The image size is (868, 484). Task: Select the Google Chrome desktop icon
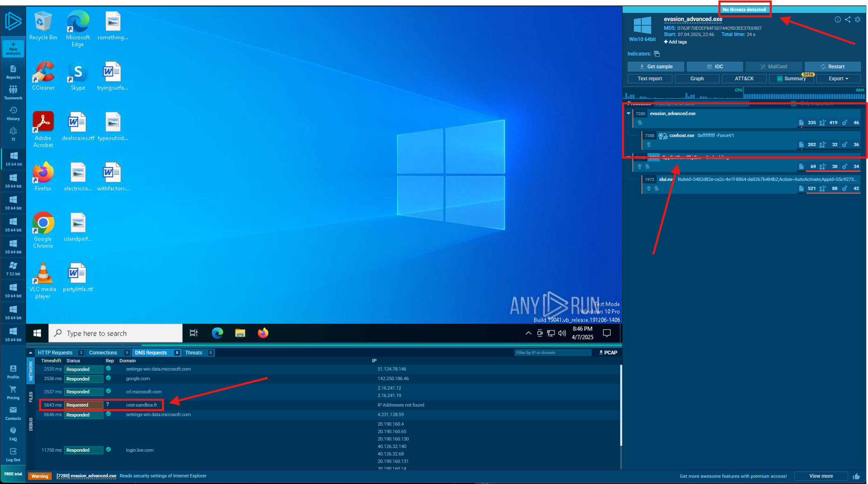(x=43, y=230)
